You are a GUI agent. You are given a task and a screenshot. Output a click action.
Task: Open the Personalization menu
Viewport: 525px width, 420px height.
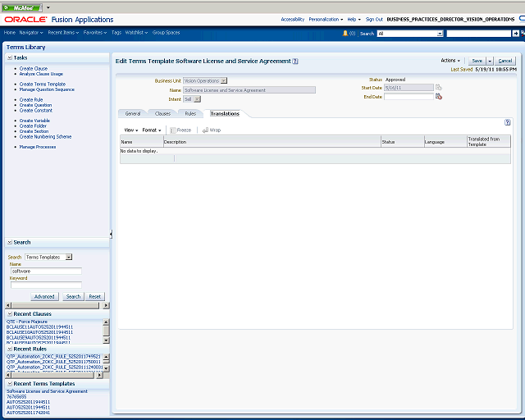326,20
